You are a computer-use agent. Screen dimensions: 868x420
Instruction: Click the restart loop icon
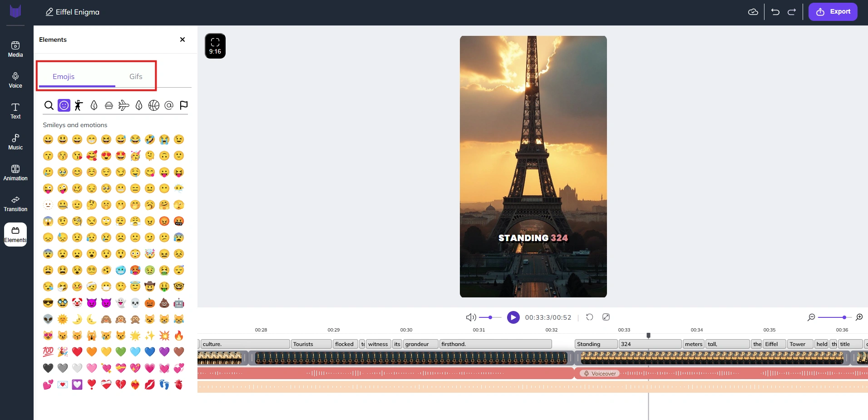590,317
